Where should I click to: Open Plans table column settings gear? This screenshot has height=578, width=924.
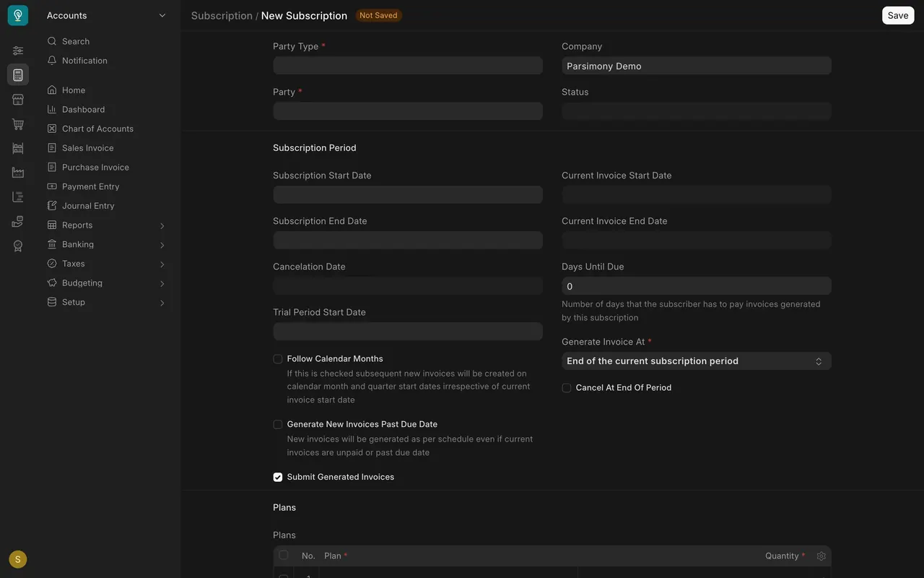click(821, 556)
